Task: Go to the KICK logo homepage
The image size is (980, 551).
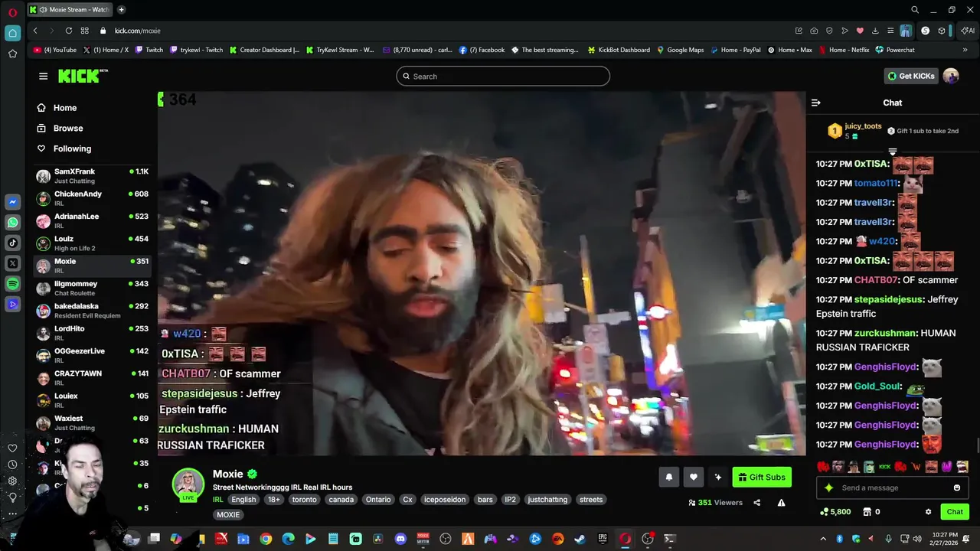Action: (83, 76)
